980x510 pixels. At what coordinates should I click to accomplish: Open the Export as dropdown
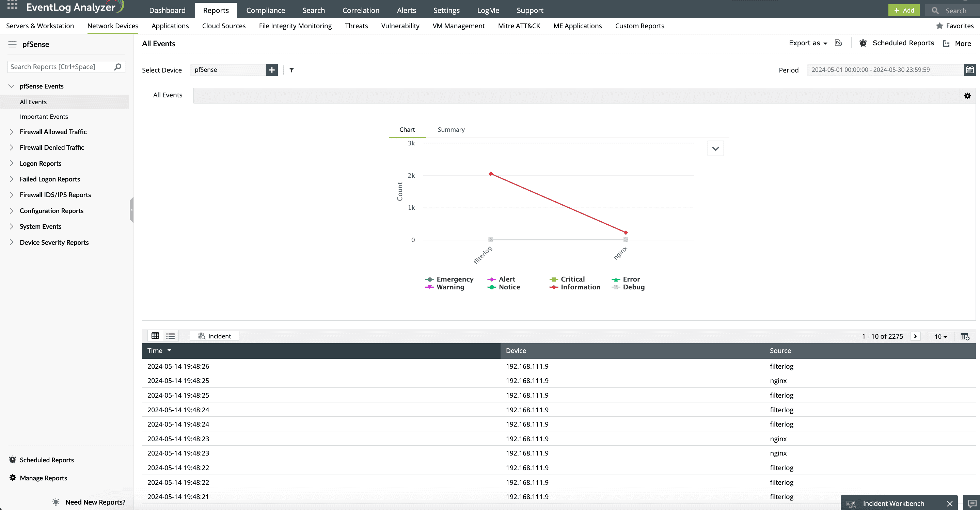(x=808, y=43)
